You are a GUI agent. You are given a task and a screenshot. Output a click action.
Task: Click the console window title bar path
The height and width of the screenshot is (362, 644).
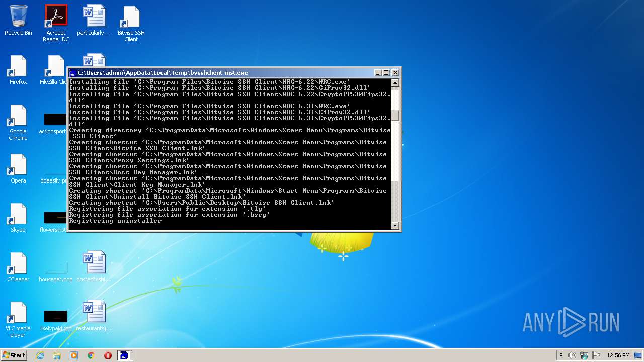point(163,73)
